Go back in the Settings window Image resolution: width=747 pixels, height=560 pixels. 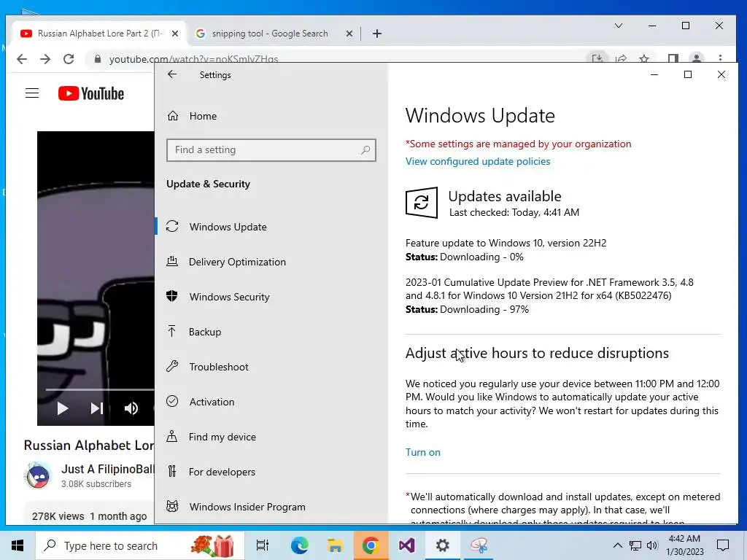pyautogui.click(x=172, y=74)
